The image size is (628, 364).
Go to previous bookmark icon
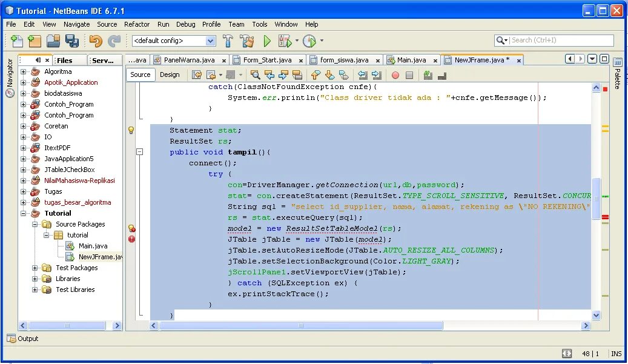[316, 75]
